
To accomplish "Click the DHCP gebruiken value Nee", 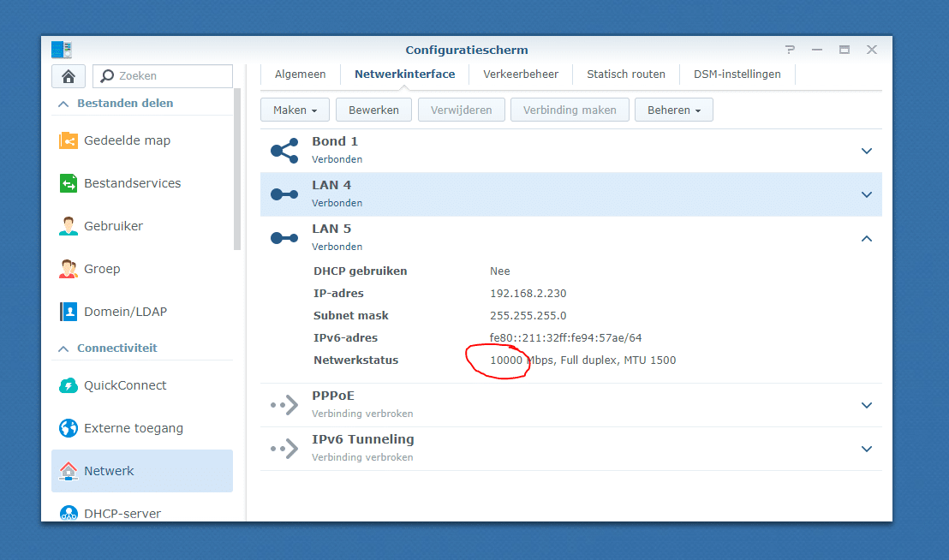I will (x=500, y=271).
